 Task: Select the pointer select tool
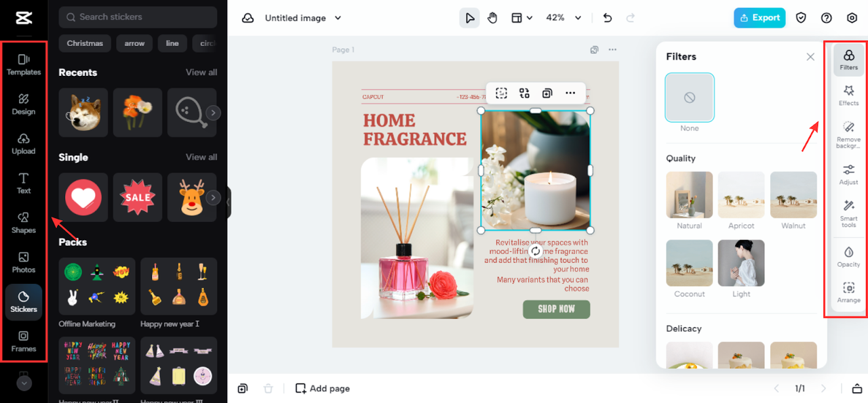469,18
